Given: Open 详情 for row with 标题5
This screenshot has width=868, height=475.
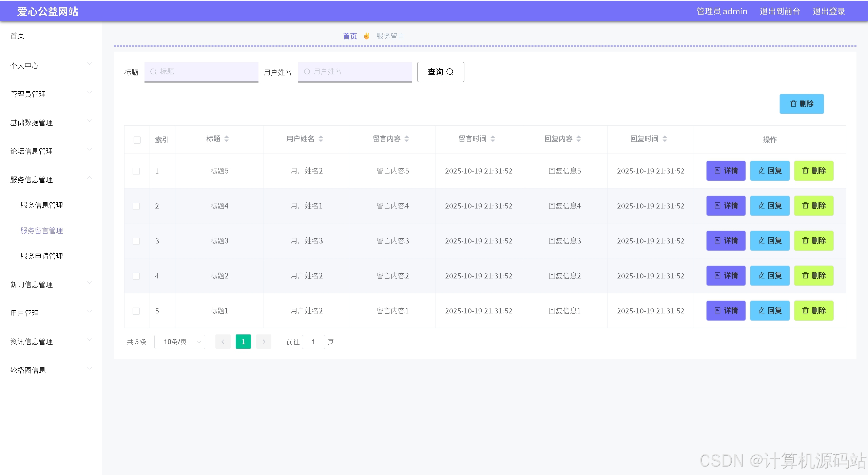Looking at the screenshot, I should click(x=726, y=171).
